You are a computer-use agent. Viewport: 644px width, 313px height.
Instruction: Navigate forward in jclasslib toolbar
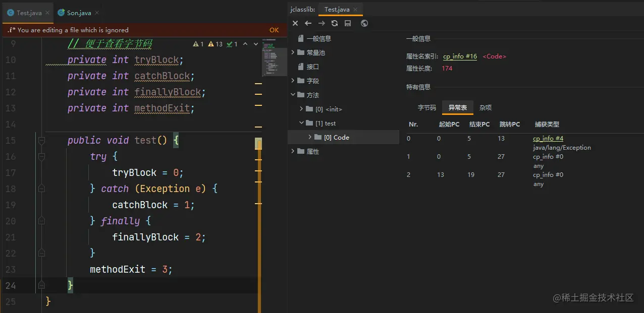click(x=321, y=23)
